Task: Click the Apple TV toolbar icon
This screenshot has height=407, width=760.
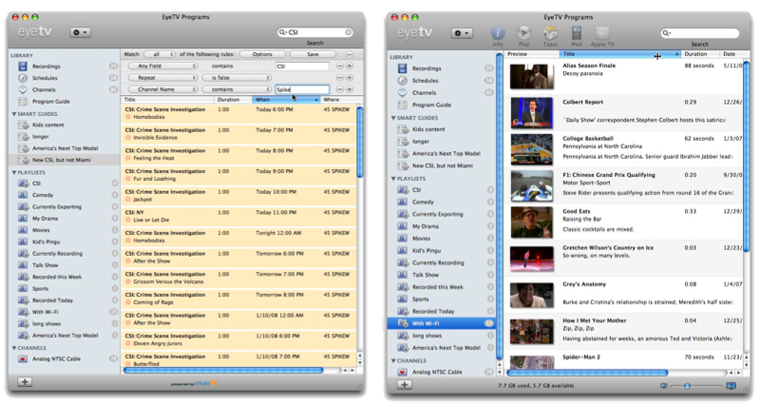Action: click(602, 34)
